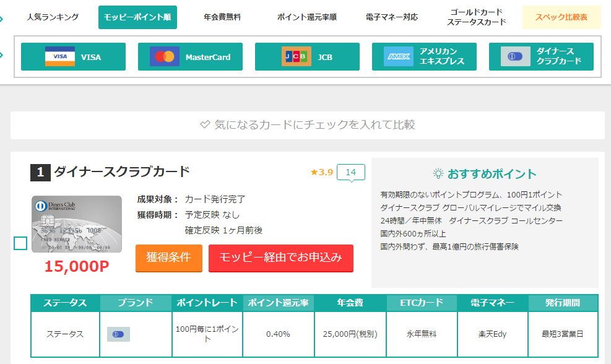Click the orange star rating 3.9

322,172
